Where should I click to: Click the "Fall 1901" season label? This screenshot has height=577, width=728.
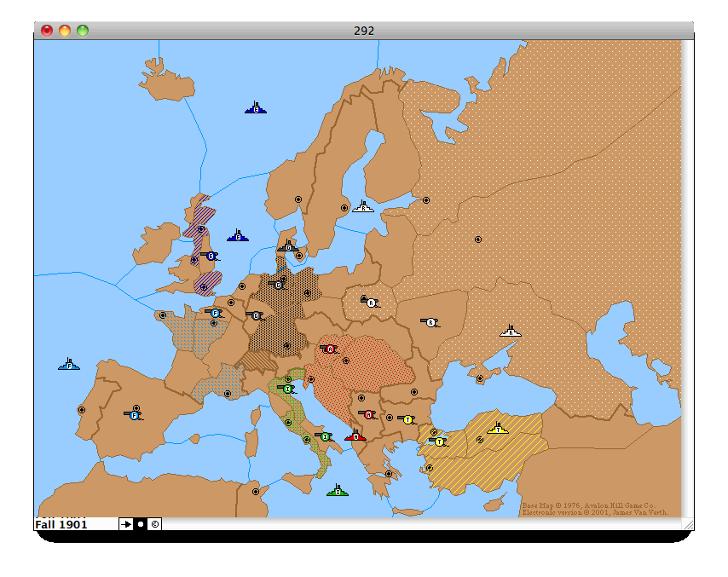[61, 524]
